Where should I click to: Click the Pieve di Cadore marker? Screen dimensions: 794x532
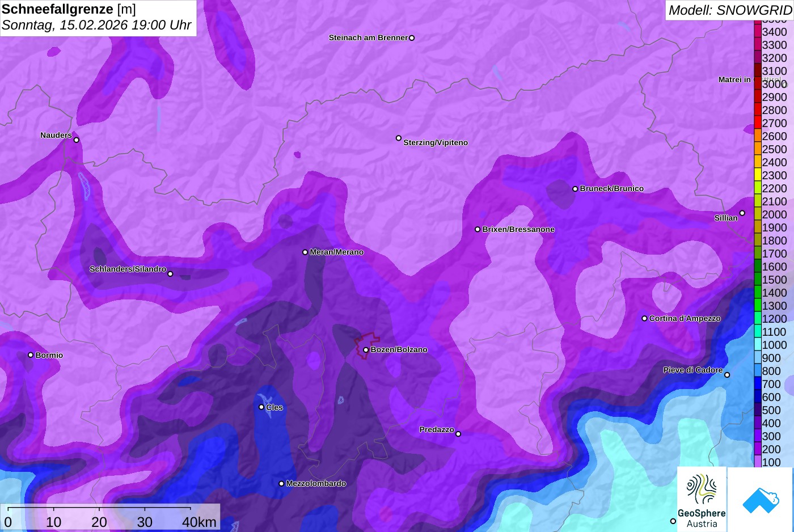point(727,374)
